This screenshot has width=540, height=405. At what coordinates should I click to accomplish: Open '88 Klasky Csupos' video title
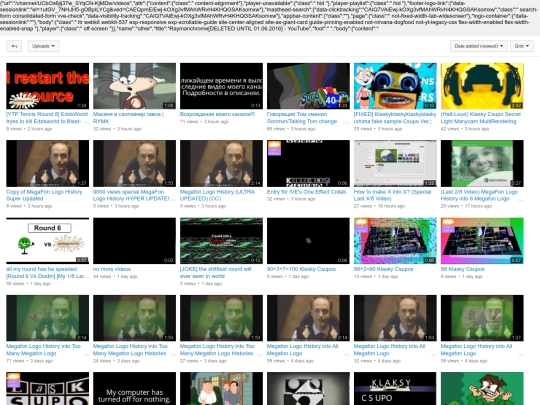coord(463,269)
